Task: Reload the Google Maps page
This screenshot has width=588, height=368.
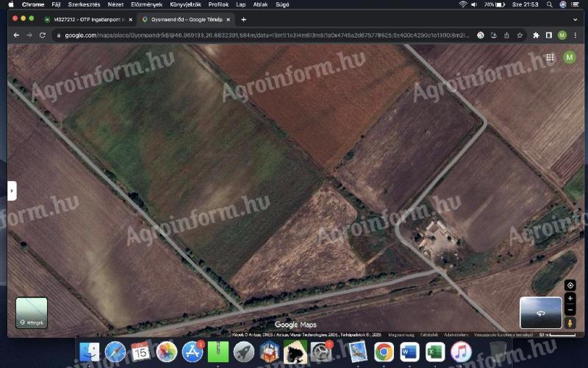Action: coord(43,35)
